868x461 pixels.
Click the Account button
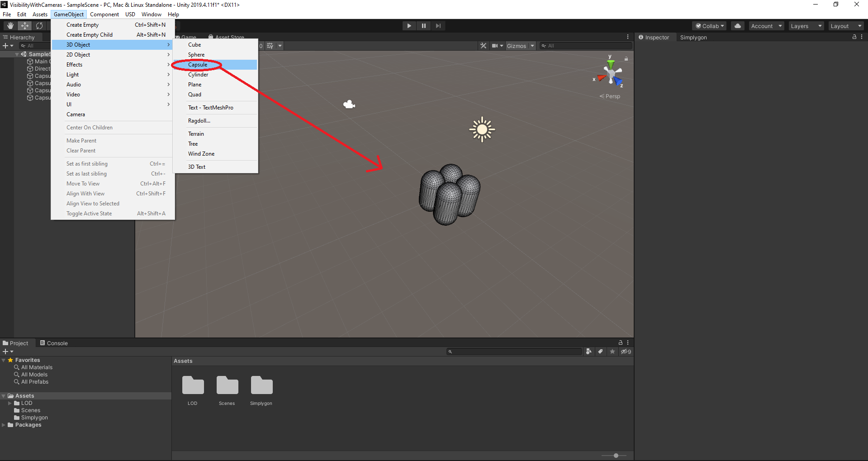pyautogui.click(x=765, y=26)
